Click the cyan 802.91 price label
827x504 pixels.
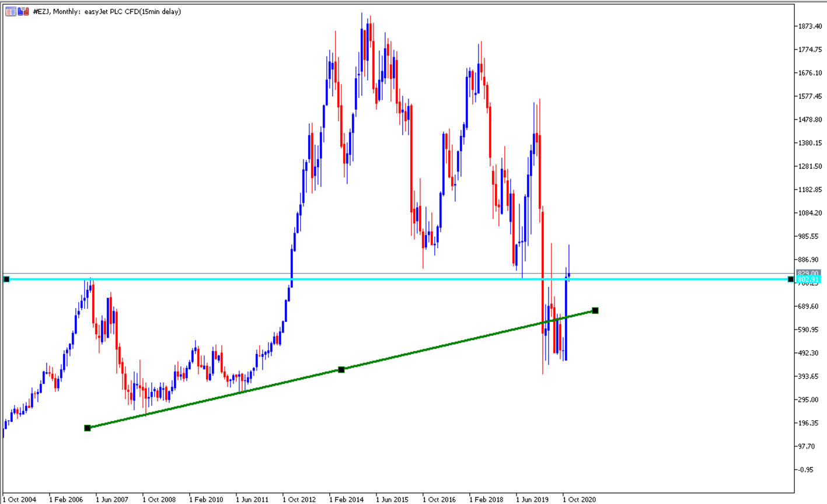click(x=808, y=280)
